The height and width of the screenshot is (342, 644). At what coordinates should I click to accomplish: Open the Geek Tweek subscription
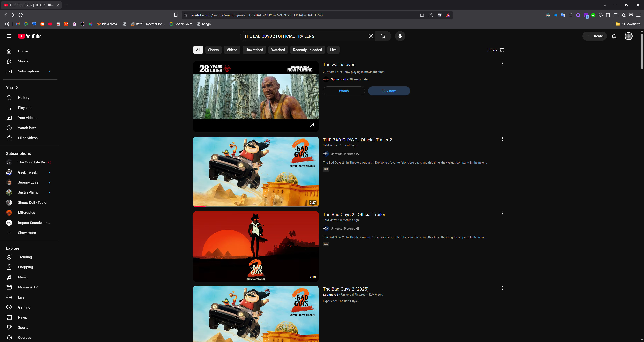click(x=29, y=172)
